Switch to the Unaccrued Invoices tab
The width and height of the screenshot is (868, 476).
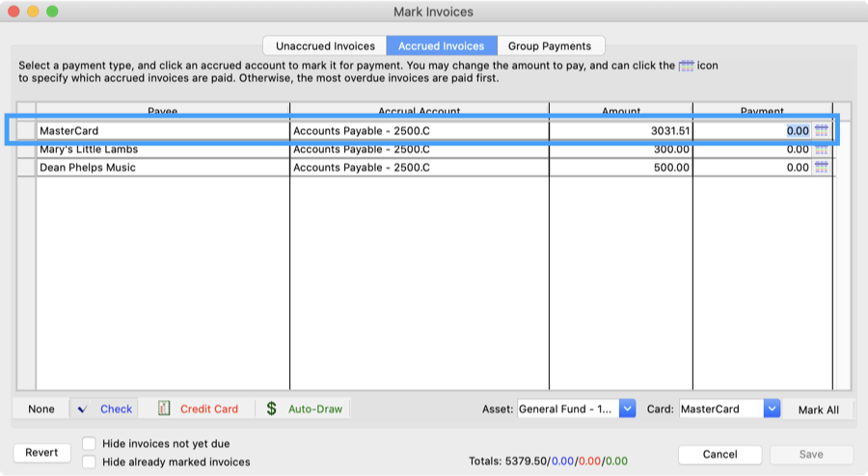coord(324,45)
